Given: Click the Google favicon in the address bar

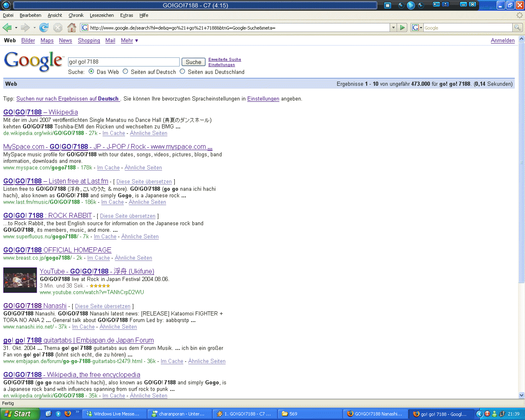Looking at the screenshot, I should coord(85,27).
